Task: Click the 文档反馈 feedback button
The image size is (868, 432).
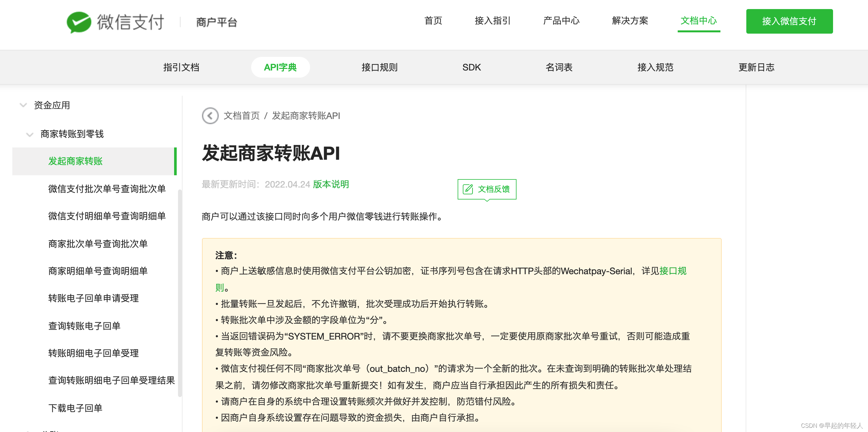Action: [x=486, y=189]
